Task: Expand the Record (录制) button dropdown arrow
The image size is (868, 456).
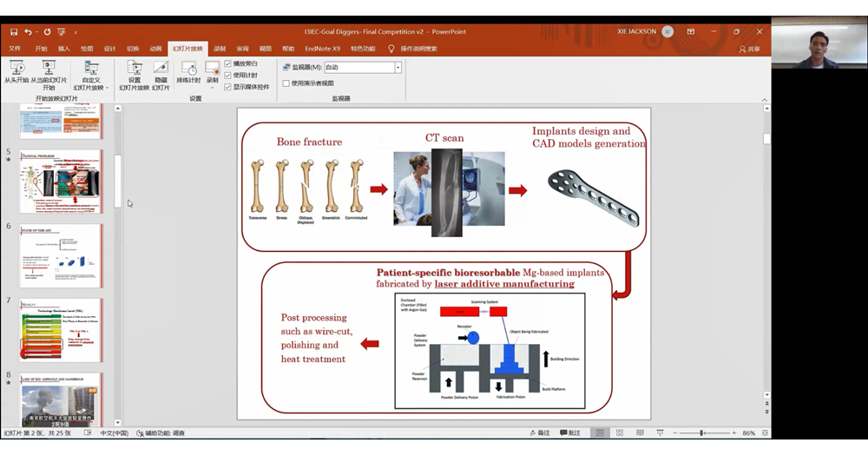Action: point(213,87)
